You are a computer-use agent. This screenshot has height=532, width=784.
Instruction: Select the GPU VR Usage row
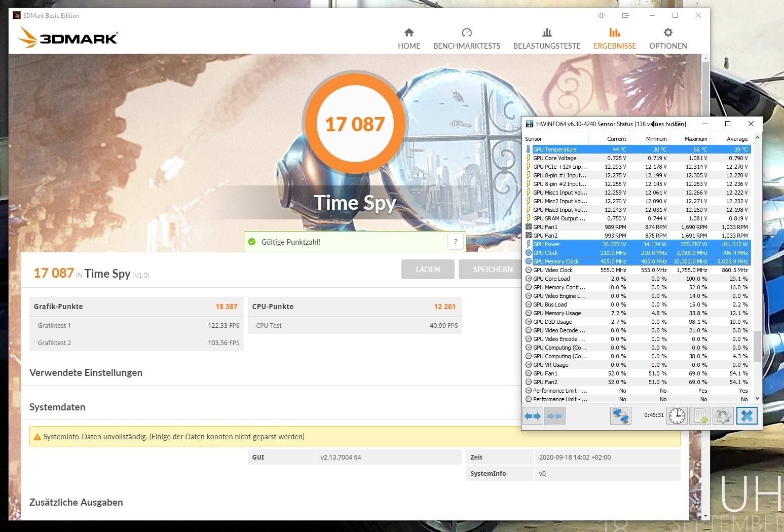pos(637,365)
